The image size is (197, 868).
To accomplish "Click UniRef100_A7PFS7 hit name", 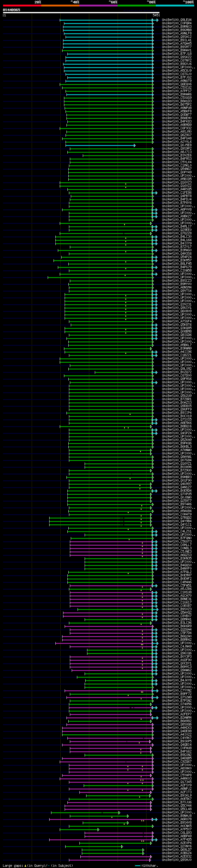I will click(177, 91).
